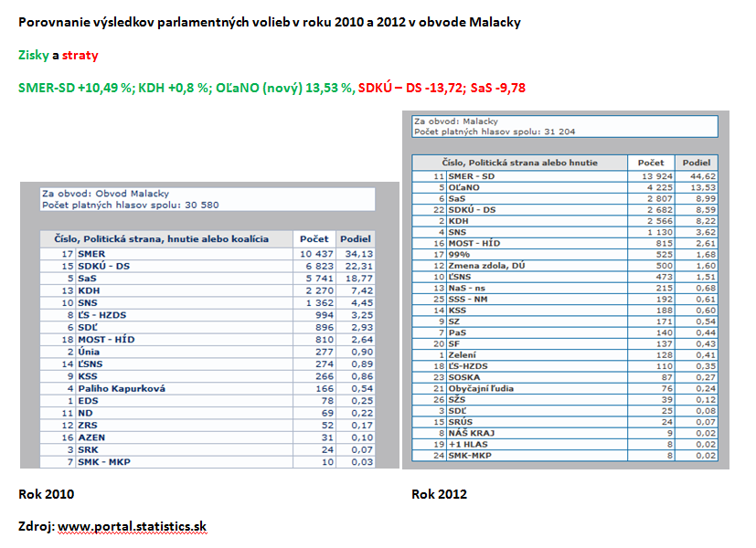The width and height of the screenshot is (756, 548).
Task: Click the Obyčajní ľudia party entry
Action: [486, 387]
